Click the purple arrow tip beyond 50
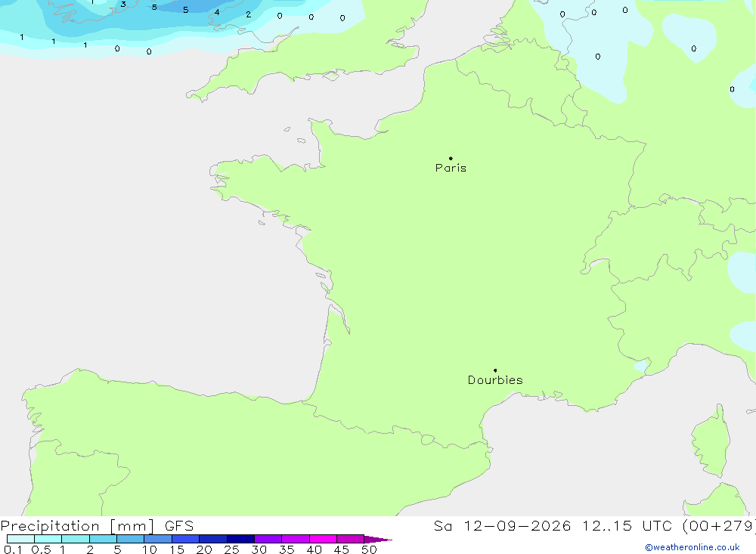Image resolution: width=756 pixels, height=554 pixels. point(377,539)
